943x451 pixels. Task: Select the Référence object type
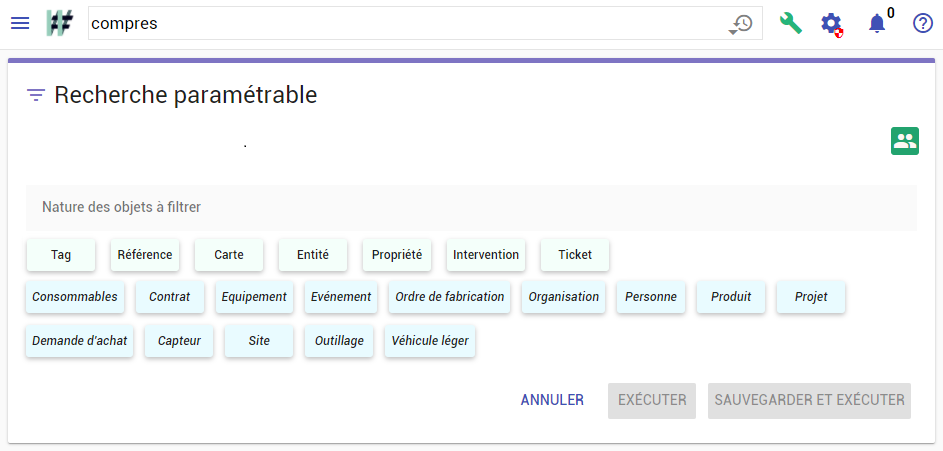145,255
